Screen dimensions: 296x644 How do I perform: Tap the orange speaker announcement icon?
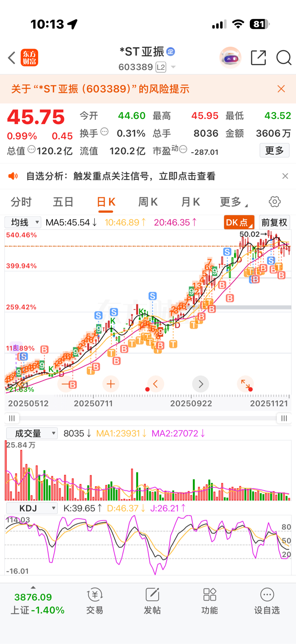13,176
